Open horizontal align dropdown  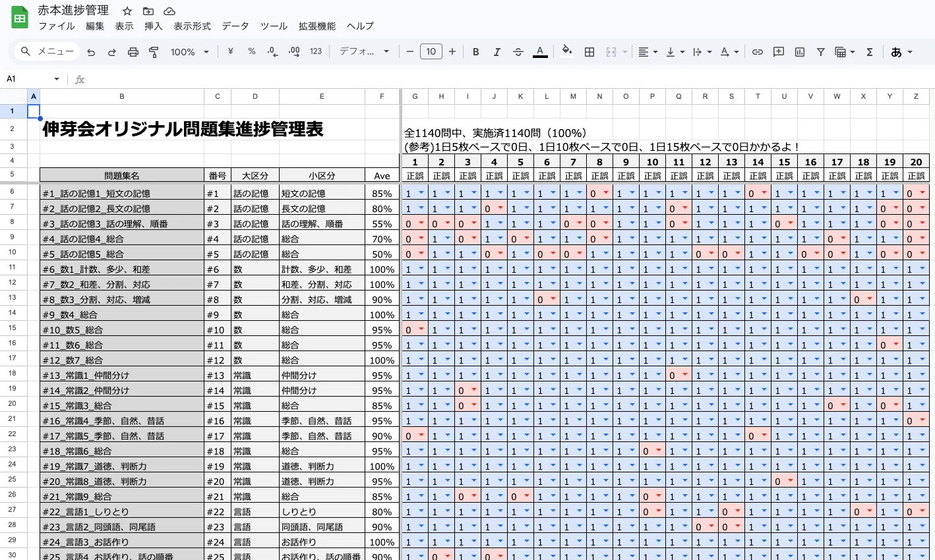point(648,51)
